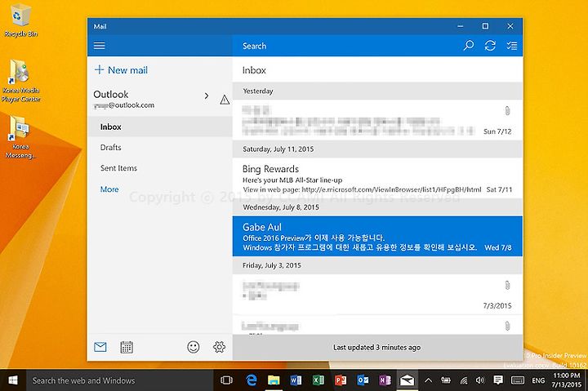Open the Bing Rewards email

coord(377,179)
